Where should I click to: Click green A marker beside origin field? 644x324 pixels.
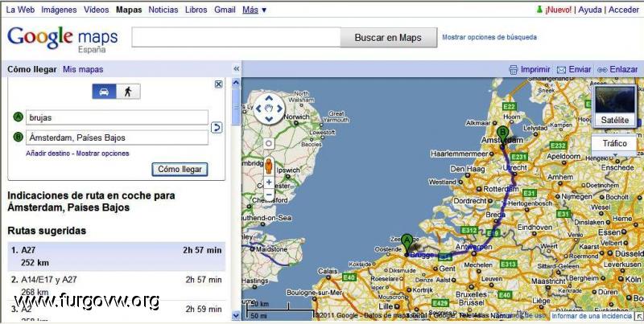(x=18, y=117)
